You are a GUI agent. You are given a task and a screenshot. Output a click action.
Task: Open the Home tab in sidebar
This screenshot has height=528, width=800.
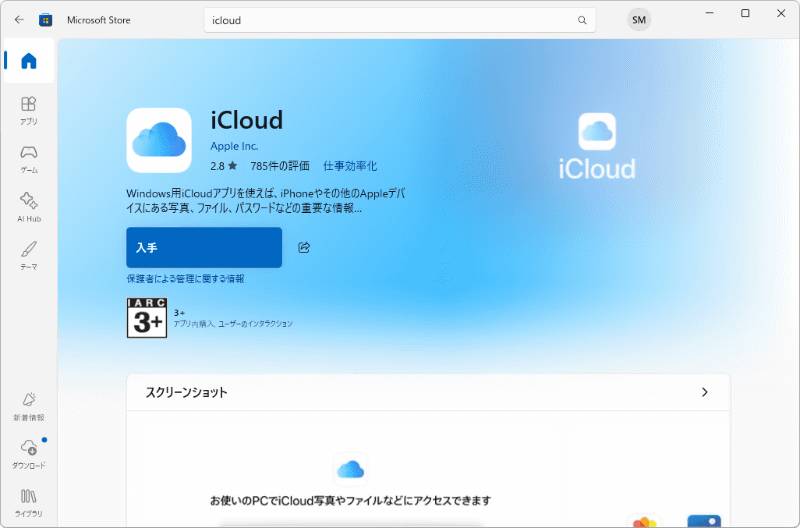(x=29, y=61)
